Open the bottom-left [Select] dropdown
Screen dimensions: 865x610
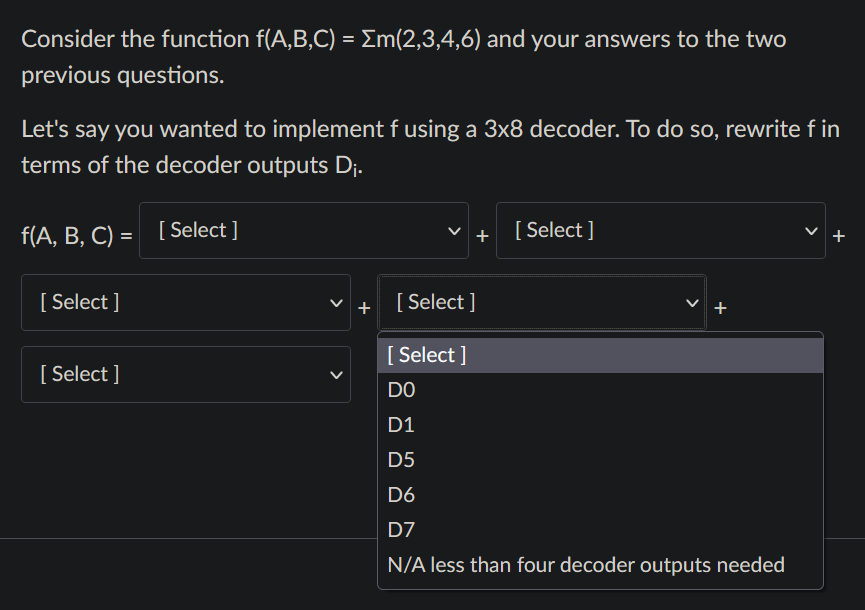(185, 374)
